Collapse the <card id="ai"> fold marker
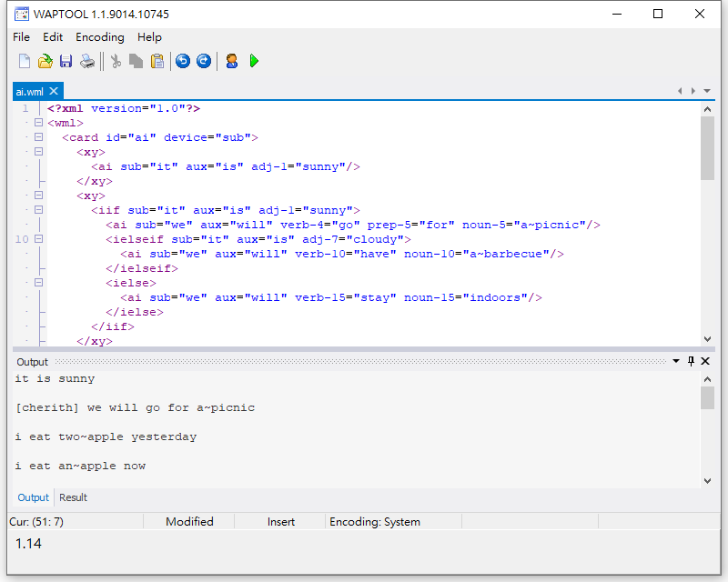 38,137
